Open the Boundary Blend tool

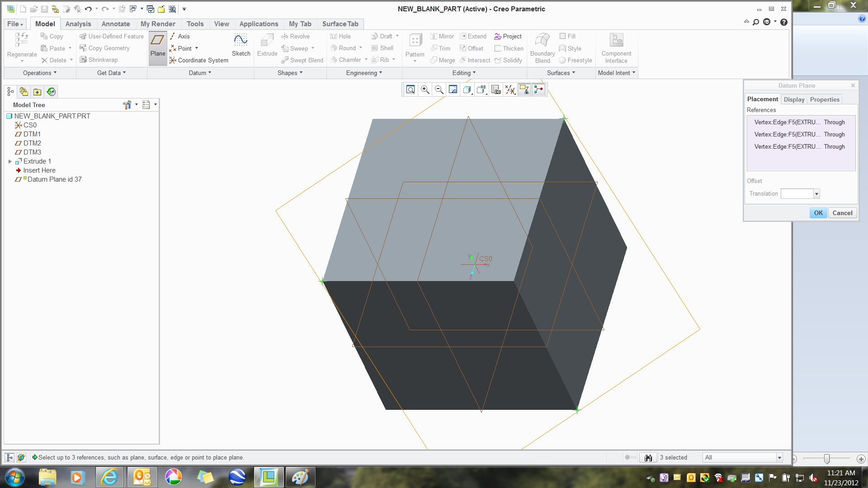coord(542,48)
